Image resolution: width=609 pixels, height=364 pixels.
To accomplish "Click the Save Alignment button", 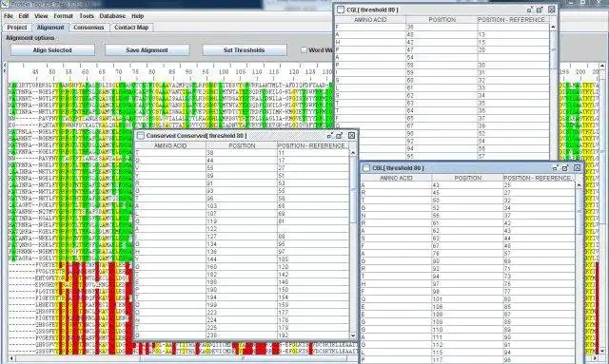I will (x=147, y=50).
